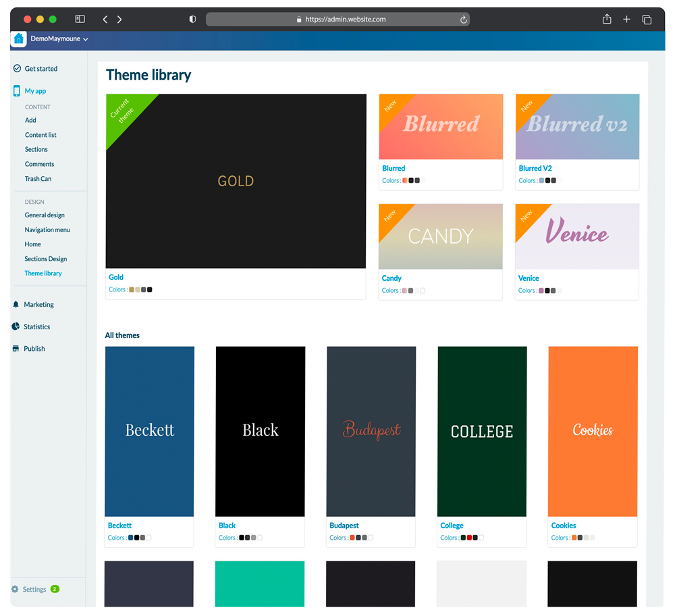
Task: Reload the page using the refresh icon
Action: (x=463, y=20)
